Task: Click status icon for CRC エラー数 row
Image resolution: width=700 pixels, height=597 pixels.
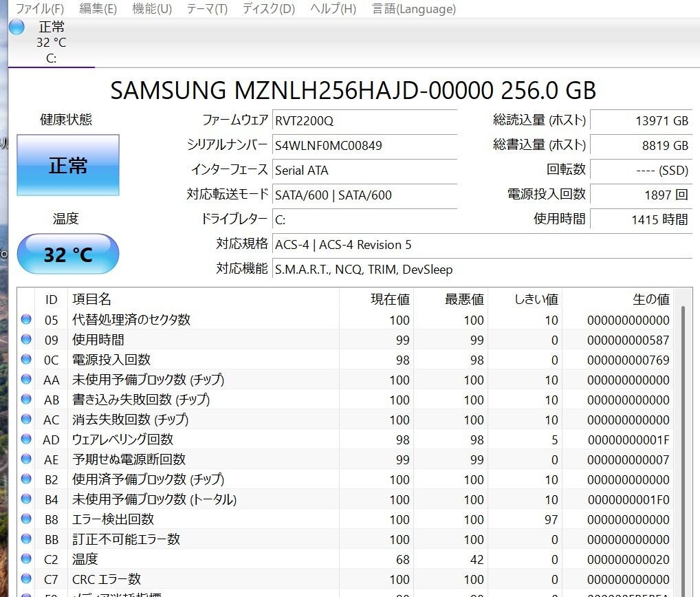Action: [x=26, y=578]
